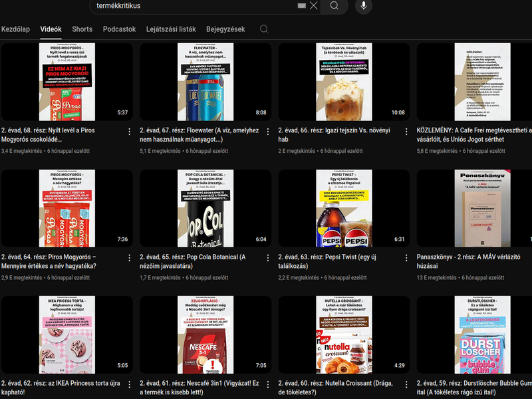
Task: Open title link 64. rész: Piros Mogyorós – Mennyire értékes
Action: click(49, 261)
